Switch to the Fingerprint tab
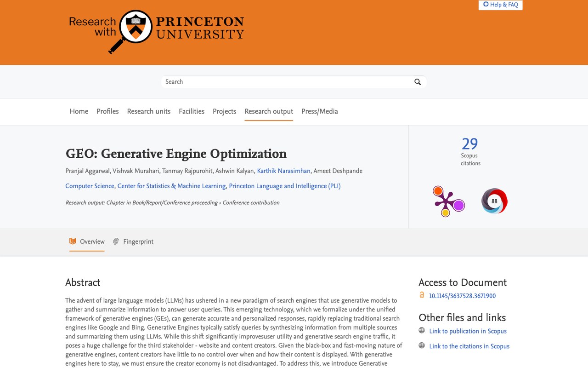 pos(133,241)
